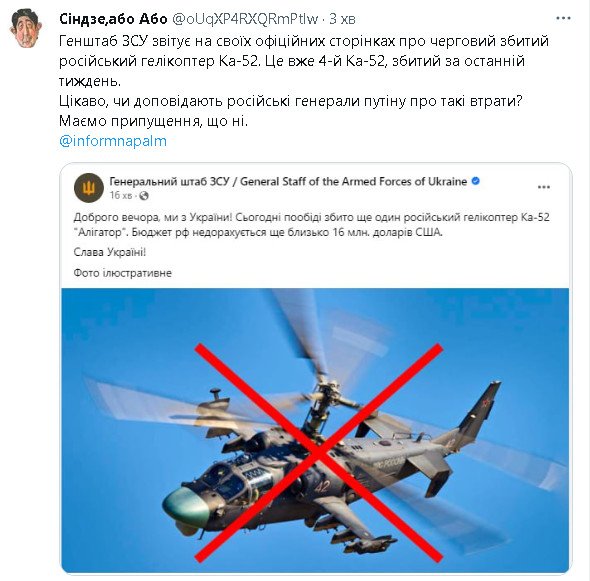
Task: Click the General Staff trident profile icon
Action: coord(89,188)
